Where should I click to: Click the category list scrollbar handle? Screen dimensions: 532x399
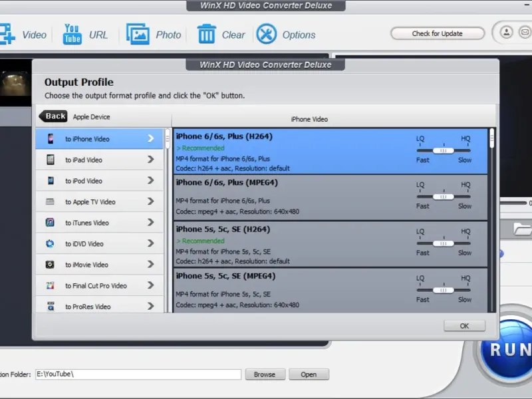[x=168, y=139]
